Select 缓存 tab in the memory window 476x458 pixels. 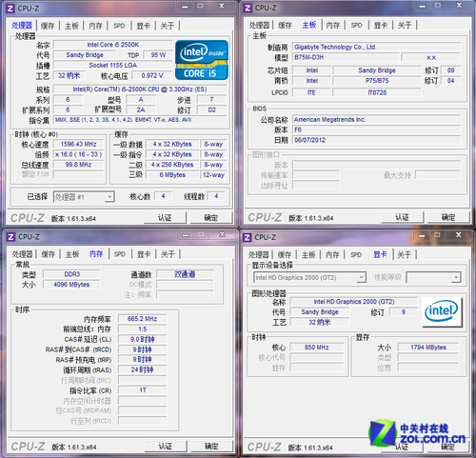click(49, 254)
